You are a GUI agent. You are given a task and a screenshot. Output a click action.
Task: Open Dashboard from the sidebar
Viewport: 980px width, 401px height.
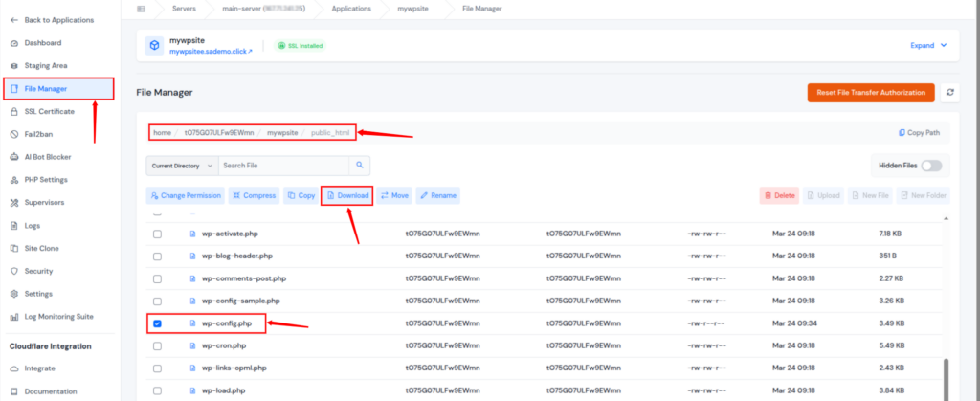(43, 43)
